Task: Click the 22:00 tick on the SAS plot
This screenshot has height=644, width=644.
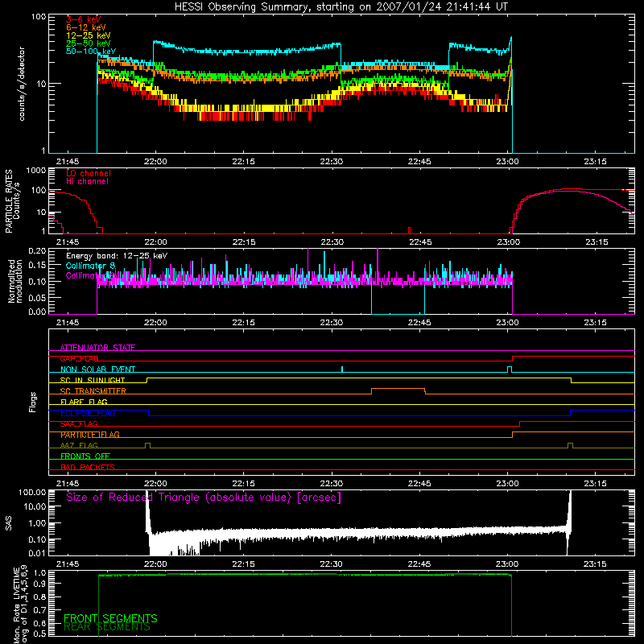Action: (155, 564)
